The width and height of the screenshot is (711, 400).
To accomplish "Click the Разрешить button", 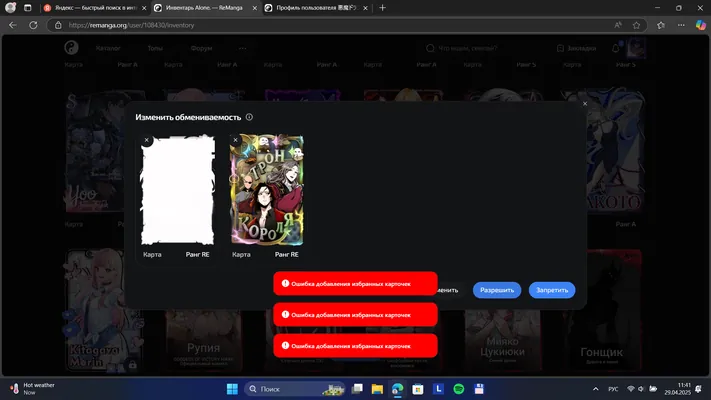I will coord(497,290).
